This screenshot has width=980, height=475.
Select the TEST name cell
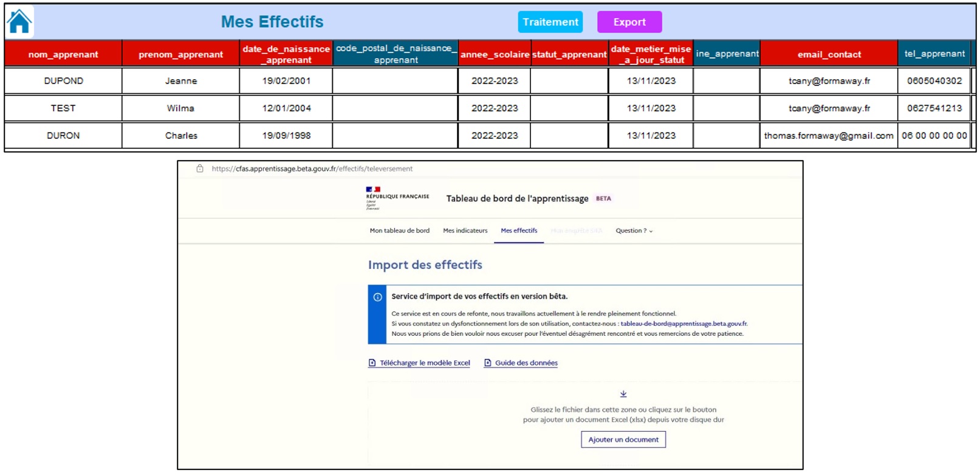coord(63,108)
